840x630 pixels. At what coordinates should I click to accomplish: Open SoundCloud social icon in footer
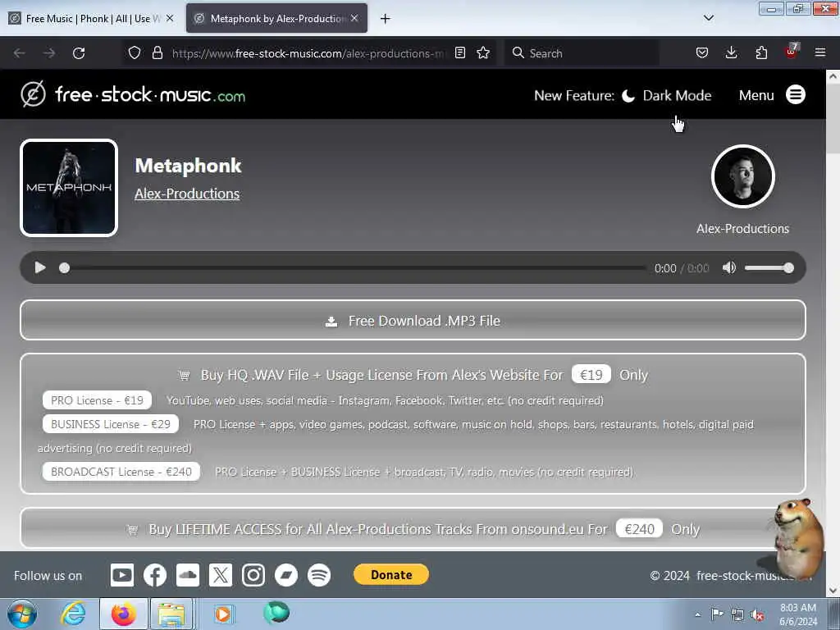tap(188, 575)
